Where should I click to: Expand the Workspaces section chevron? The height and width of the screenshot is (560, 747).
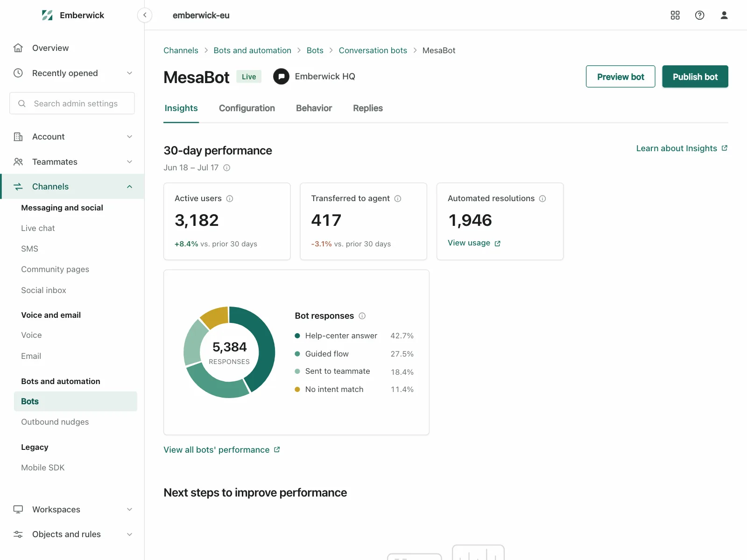coord(130,510)
